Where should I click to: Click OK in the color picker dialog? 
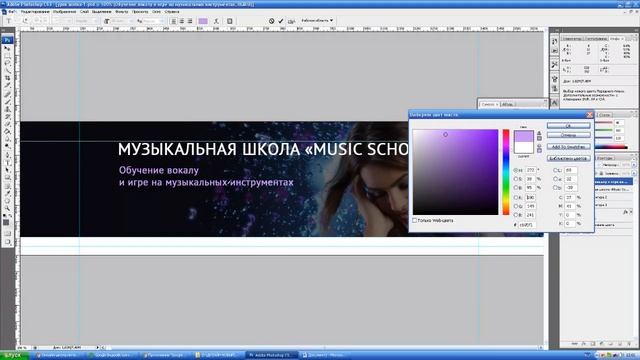pyautogui.click(x=568, y=126)
